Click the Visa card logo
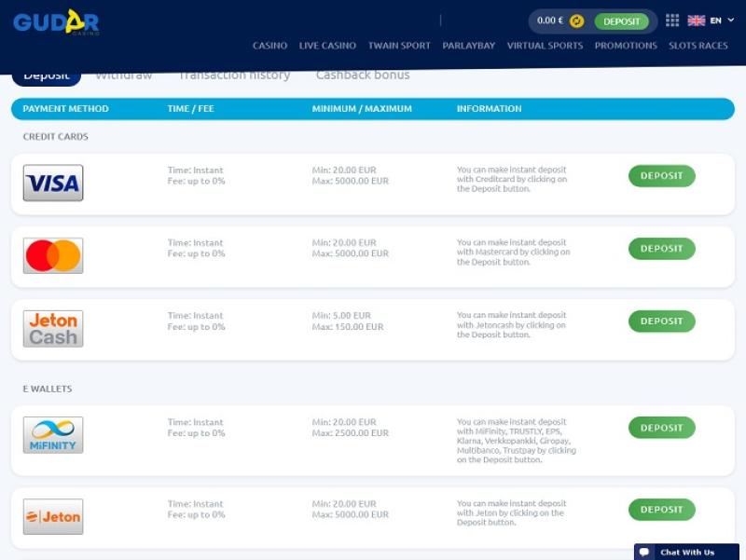746x560 pixels. click(x=53, y=183)
